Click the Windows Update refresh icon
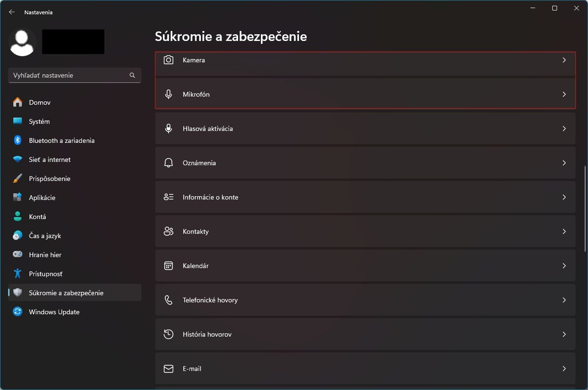 tap(18, 312)
